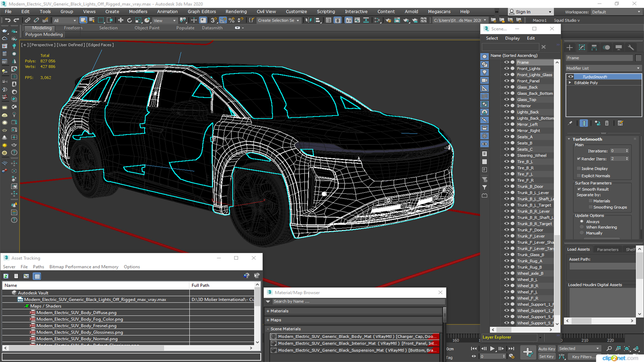Uncheck the Smooth Result option
This screenshot has width=644, height=362.
pos(579,189)
